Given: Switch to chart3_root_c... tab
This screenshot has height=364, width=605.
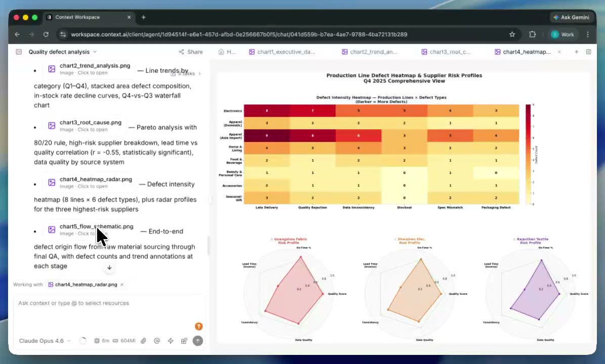Looking at the screenshot, I should [446, 52].
